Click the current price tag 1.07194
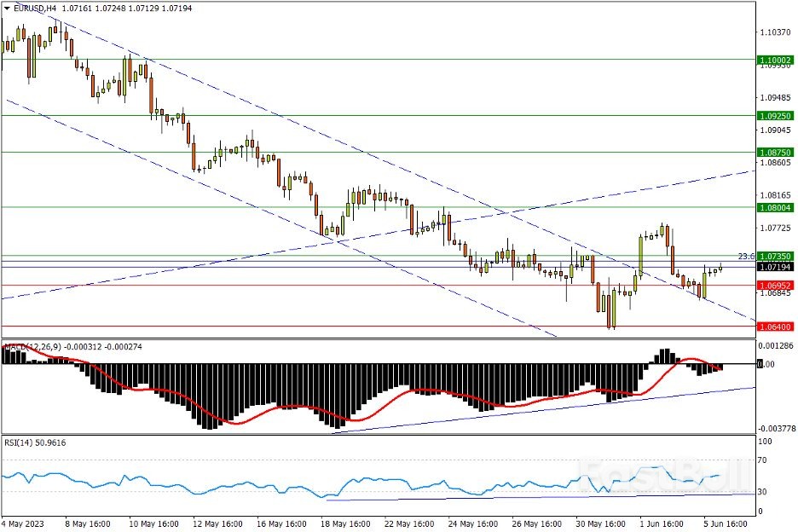The width and height of the screenshot is (798, 532). 776,267
